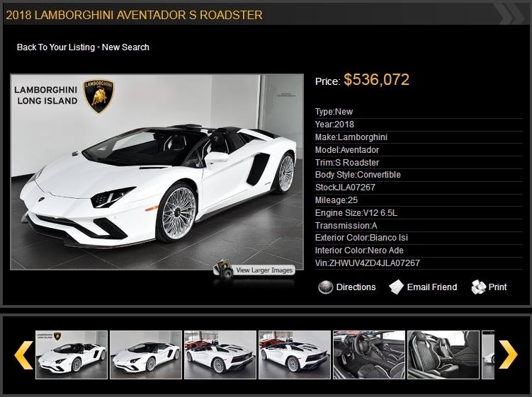Select first thumbnail with dealer logo

pos(72,355)
